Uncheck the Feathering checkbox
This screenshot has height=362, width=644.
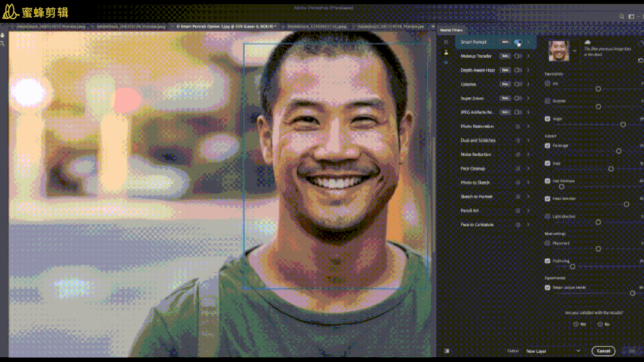547,261
